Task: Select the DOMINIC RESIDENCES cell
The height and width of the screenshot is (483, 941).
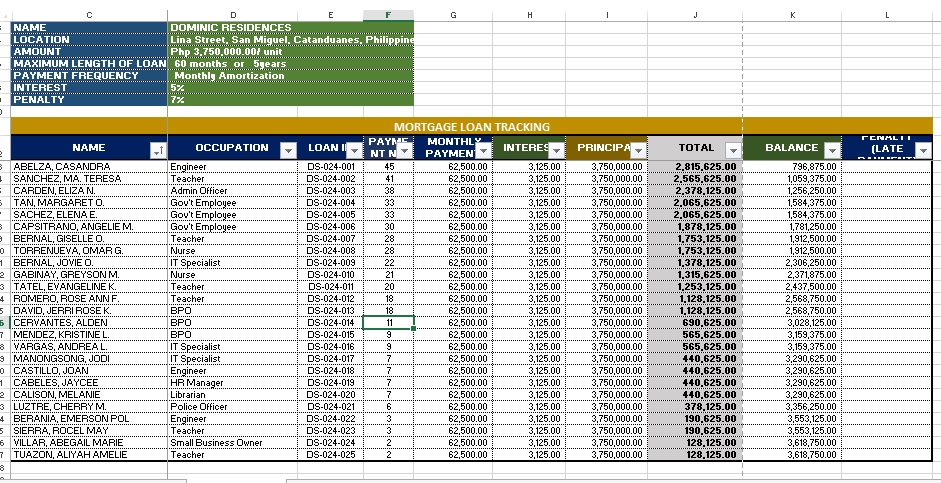Action: pos(290,28)
